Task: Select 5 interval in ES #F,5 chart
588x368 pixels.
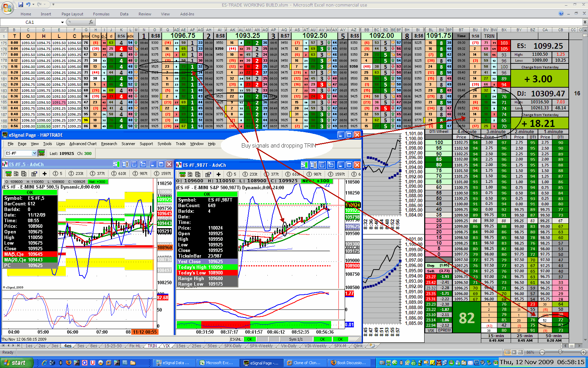Action: point(57,173)
